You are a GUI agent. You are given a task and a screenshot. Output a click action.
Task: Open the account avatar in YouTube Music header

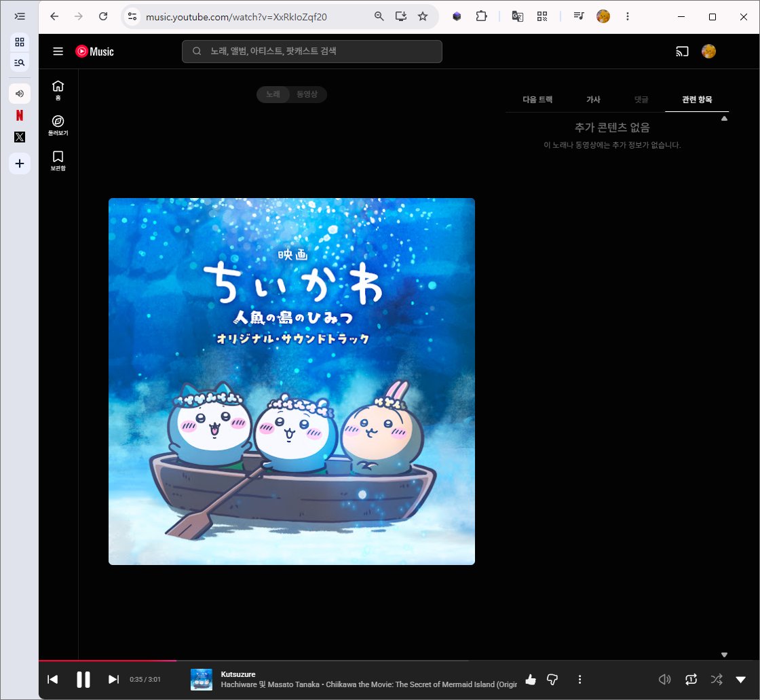point(708,52)
